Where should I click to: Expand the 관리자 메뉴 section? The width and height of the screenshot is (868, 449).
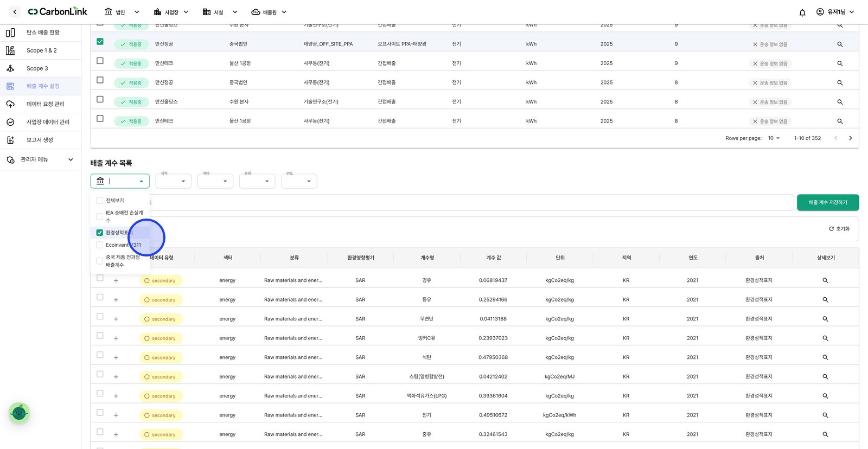40,159
